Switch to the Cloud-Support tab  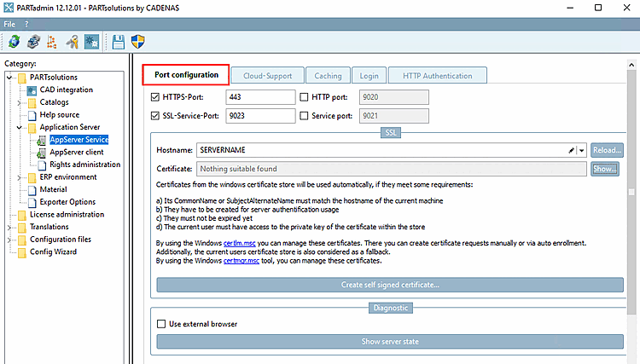(x=267, y=76)
